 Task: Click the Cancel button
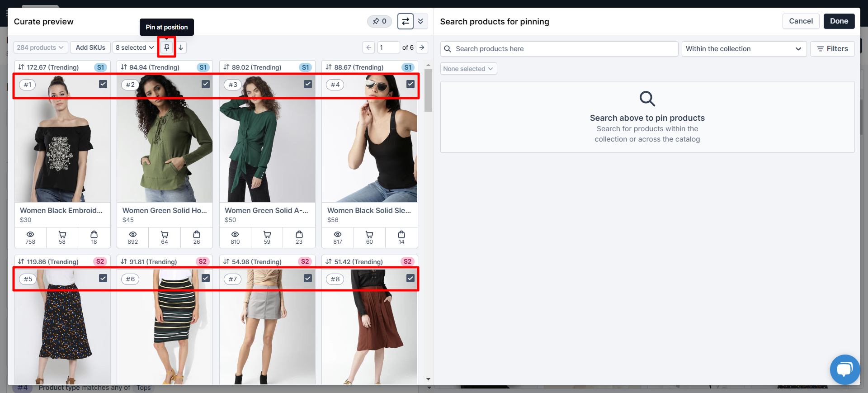pyautogui.click(x=801, y=21)
